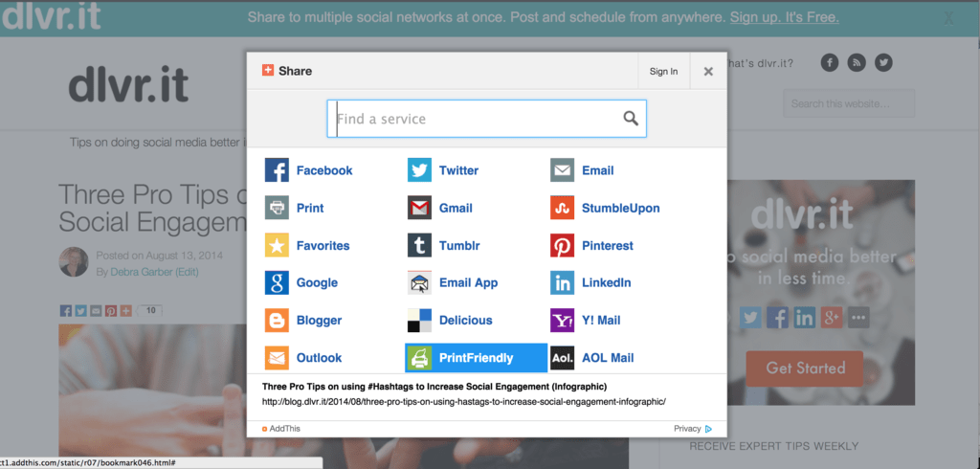Select the StumbleUpon label

(x=620, y=208)
